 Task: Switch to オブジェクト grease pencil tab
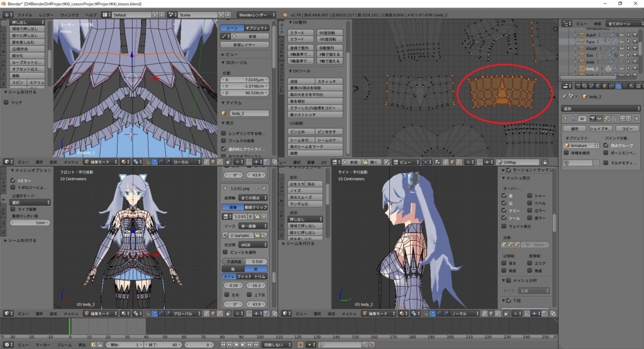(x=257, y=28)
